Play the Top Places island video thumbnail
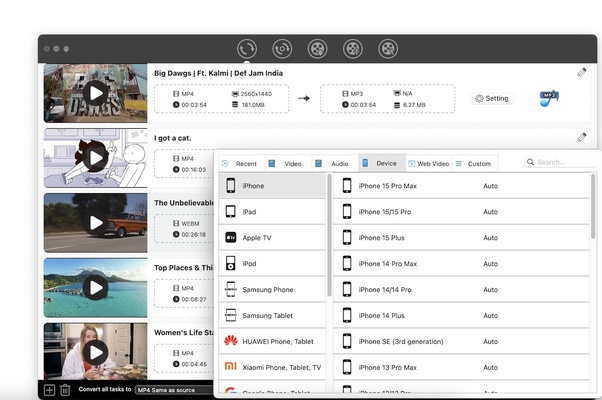The height and width of the screenshot is (400, 602). [x=95, y=288]
